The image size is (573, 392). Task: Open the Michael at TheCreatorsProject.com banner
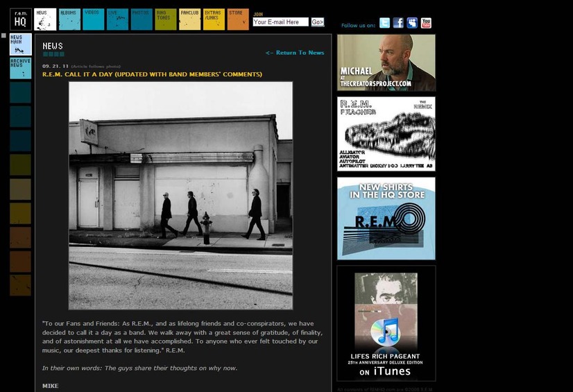click(x=386, y=62)
